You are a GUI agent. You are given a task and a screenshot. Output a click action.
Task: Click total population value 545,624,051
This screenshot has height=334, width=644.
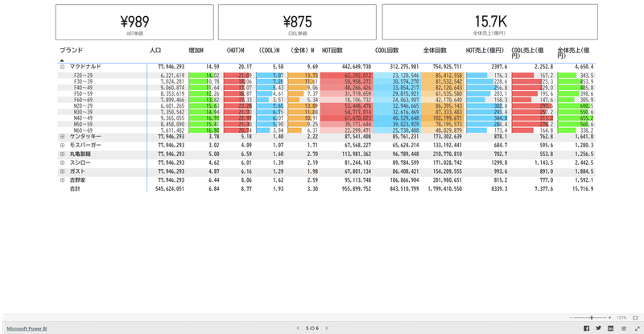[x=170, y=189]
